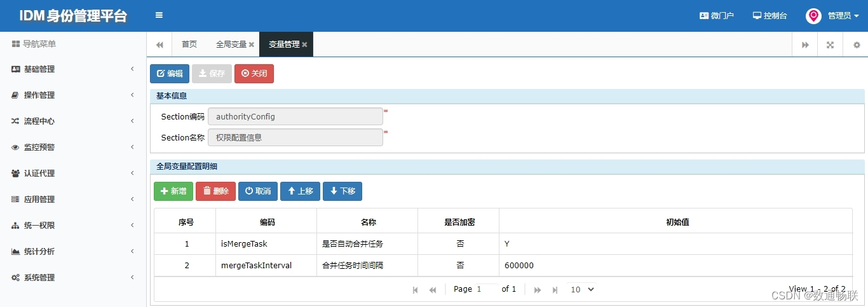
Task: Close the 全局变量 tab
Action: point(252,44)
